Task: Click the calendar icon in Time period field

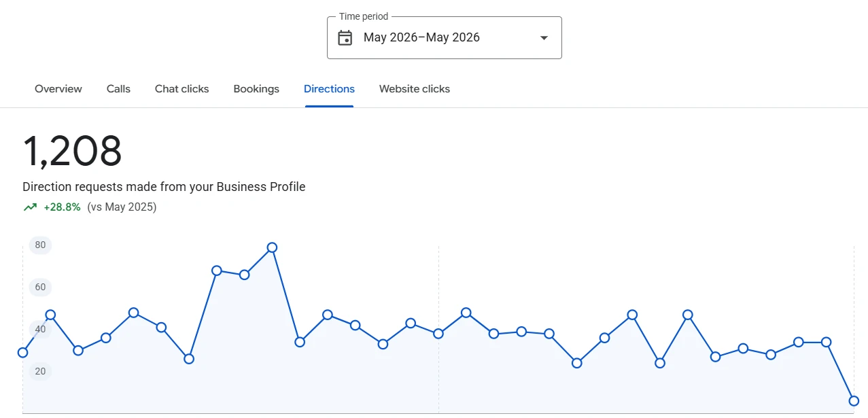Action: [345, 37]
